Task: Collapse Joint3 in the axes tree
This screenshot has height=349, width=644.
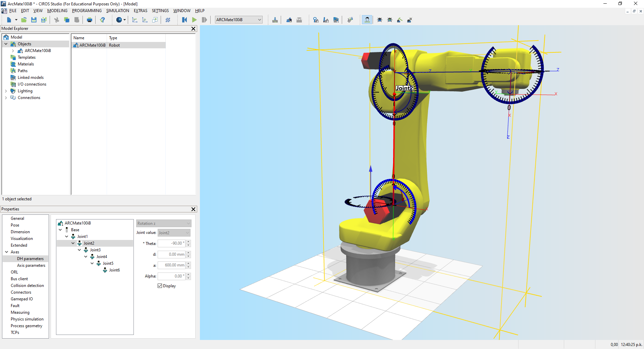Action: (79, 250)
